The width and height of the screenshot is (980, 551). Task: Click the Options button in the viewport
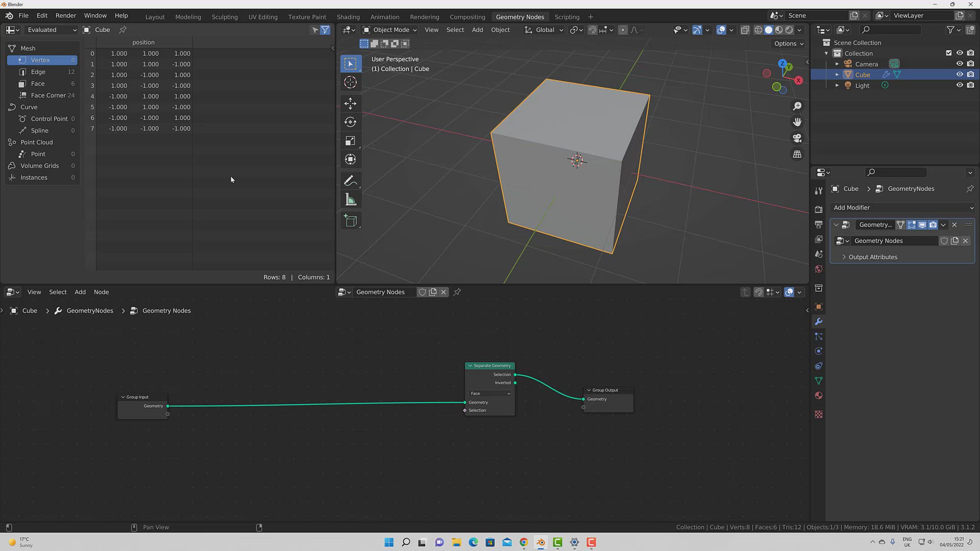788,43
